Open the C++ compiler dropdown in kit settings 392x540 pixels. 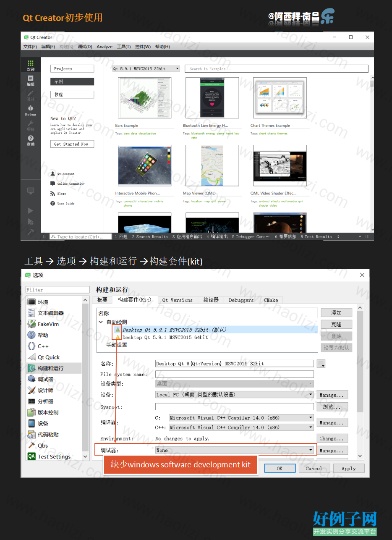[x=241, y=427]
